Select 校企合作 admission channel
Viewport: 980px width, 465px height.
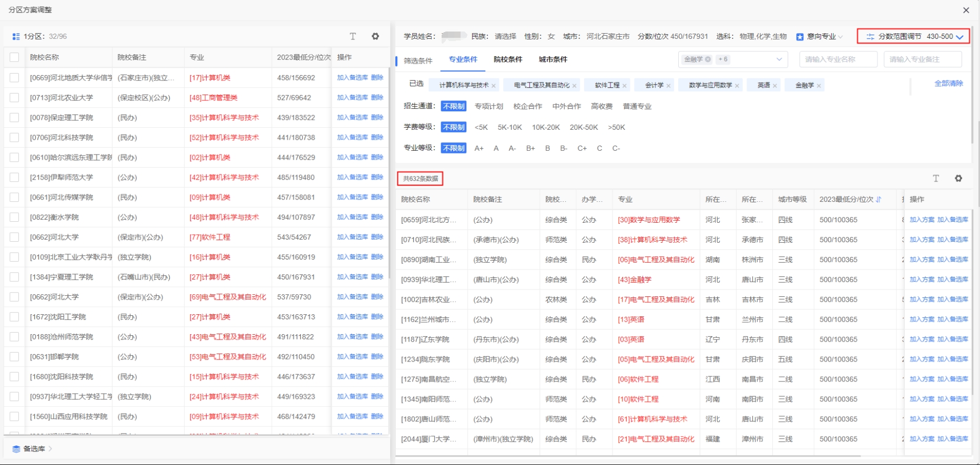pos(528,106)
